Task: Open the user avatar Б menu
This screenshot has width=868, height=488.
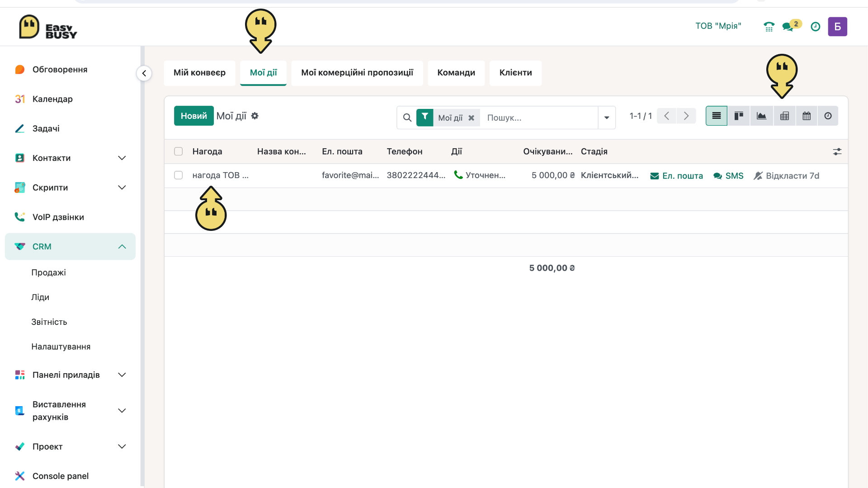Action: (x=837, y=27)
